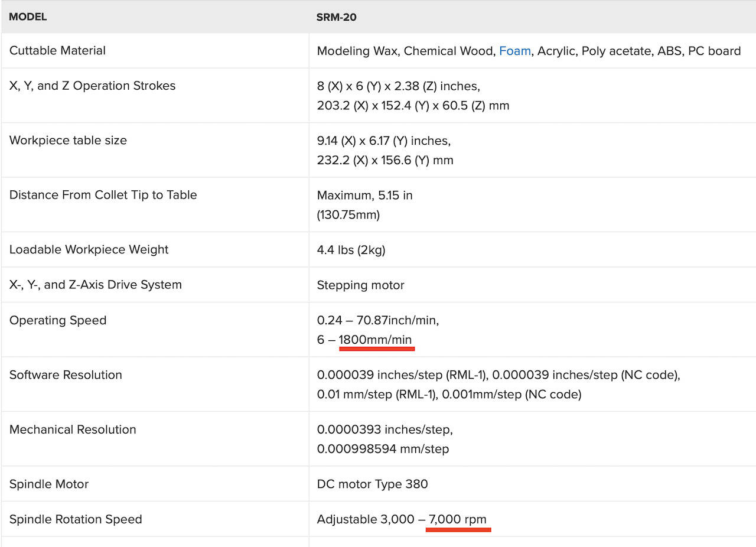The height and width of the screenshot is (547, 756).
Task: Open the Foam link in Cuttable Material
Action: point(515,51)
